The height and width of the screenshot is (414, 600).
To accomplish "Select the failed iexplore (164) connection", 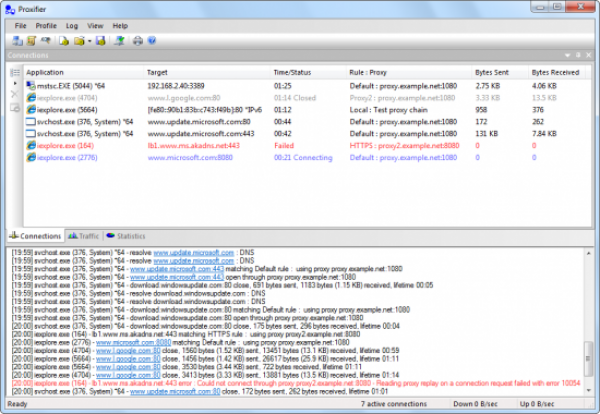I will pyautogui.click(x=56, y=145).
